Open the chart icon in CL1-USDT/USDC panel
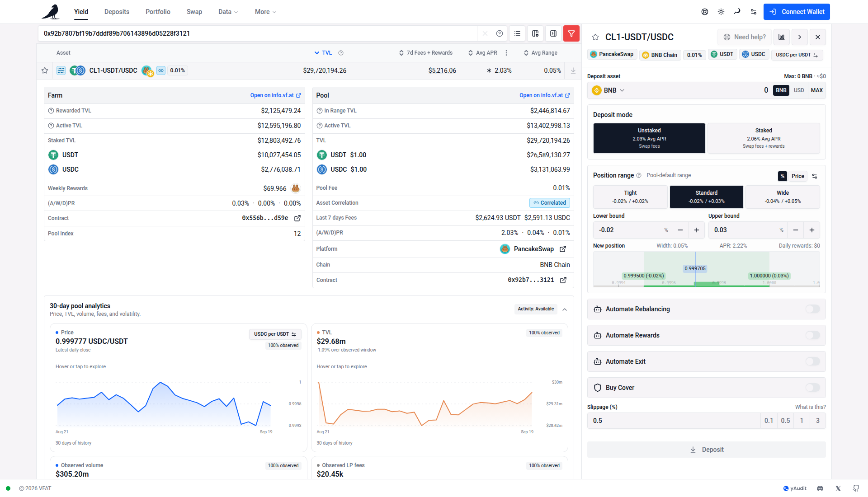Viewport: 868px width, 497px height. pyautogui.click(x=782, y=37)
